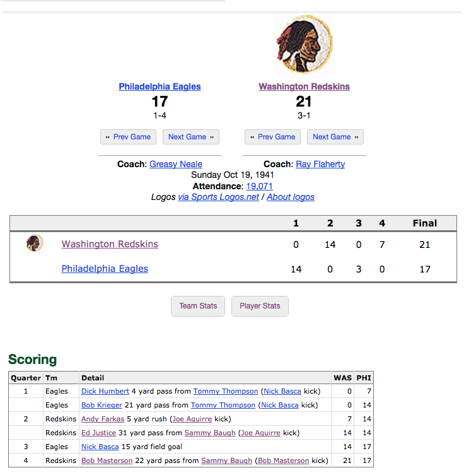The width and height of the screenshot is (476, 475).
Task: Open the via Sports Logos.net link
Action: [218, 197]
